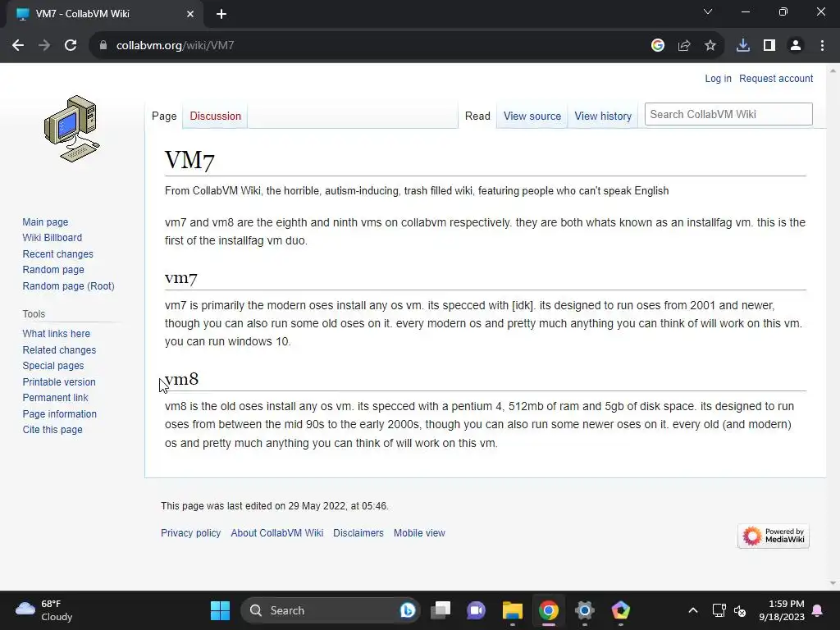The height and width of the screenshot is (630, 840).
Task: Open About CollabVM Wiki footer link
Action: point(277,533)
